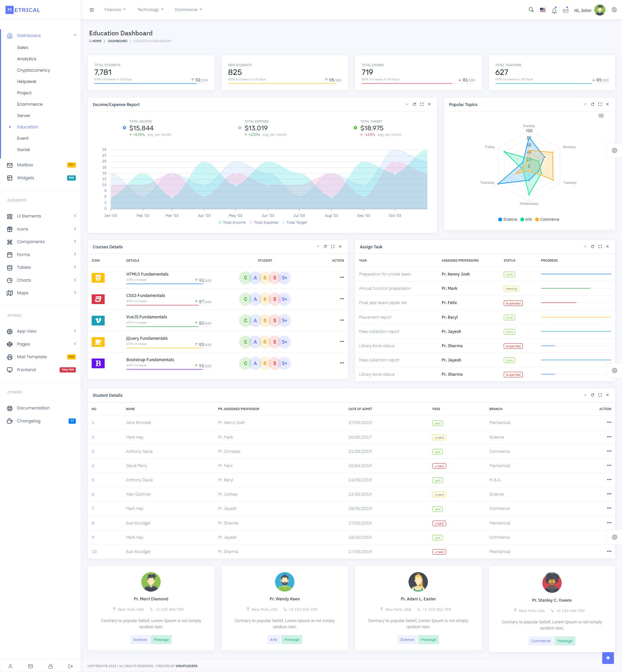
Task: Open Mailbox in the sidebar
Action: point(25,165)
